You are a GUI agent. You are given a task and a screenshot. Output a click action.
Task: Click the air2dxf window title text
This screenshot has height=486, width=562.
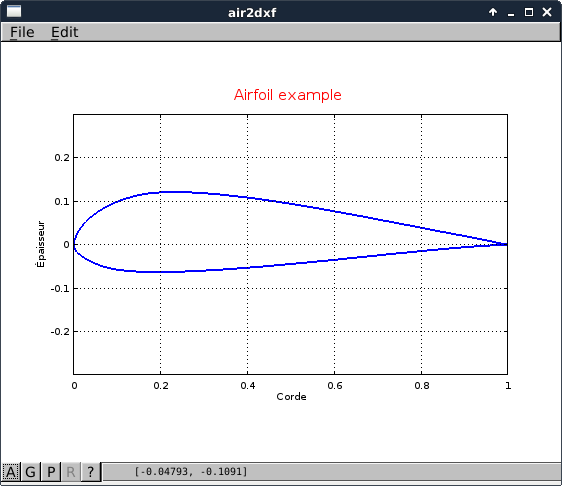coord(252,13)
